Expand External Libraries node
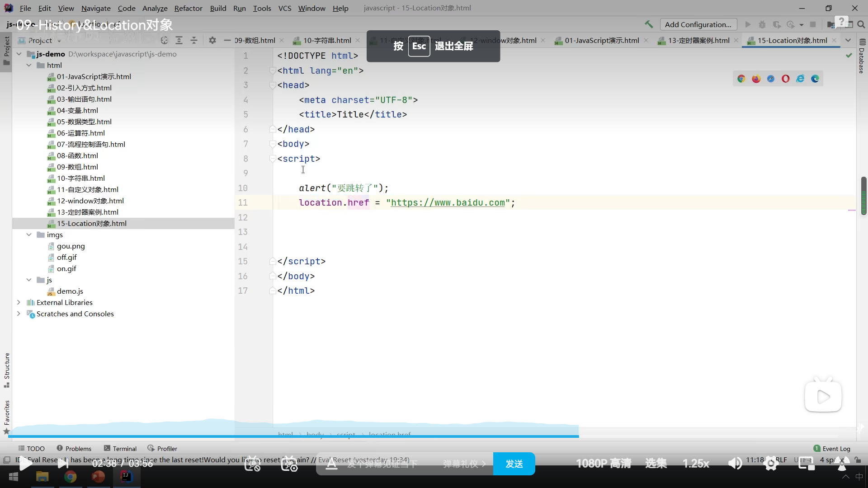The image size is (868, 488). 19,302
